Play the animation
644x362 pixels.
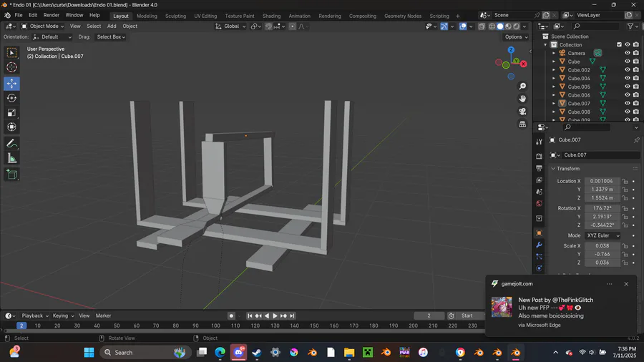[x=275, y=315]
